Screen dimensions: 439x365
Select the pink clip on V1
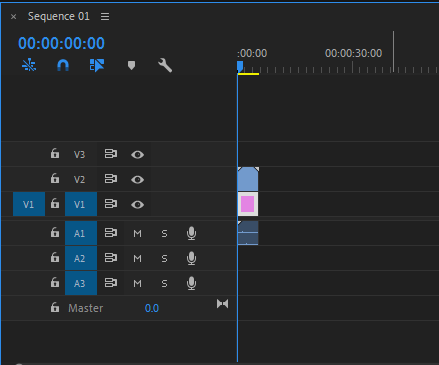pyautogui.click(x=248, y=204)
